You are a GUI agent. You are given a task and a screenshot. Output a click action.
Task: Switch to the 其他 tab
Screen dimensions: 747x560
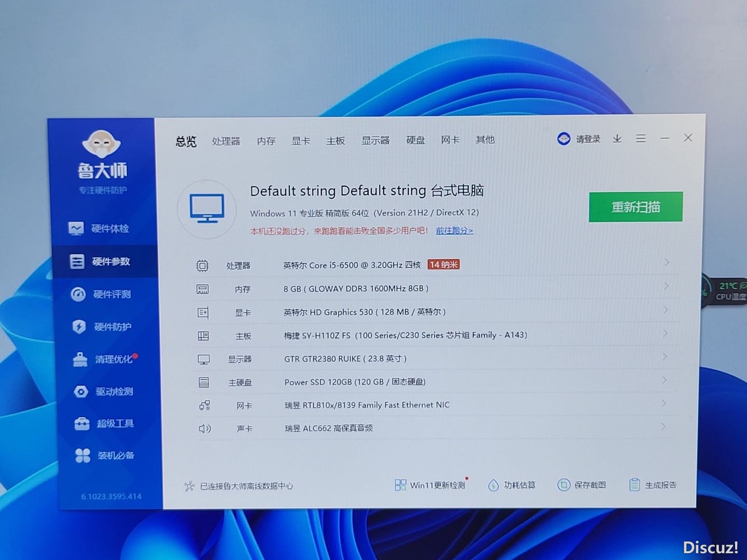pyautogui.click(x=485, y=139)
